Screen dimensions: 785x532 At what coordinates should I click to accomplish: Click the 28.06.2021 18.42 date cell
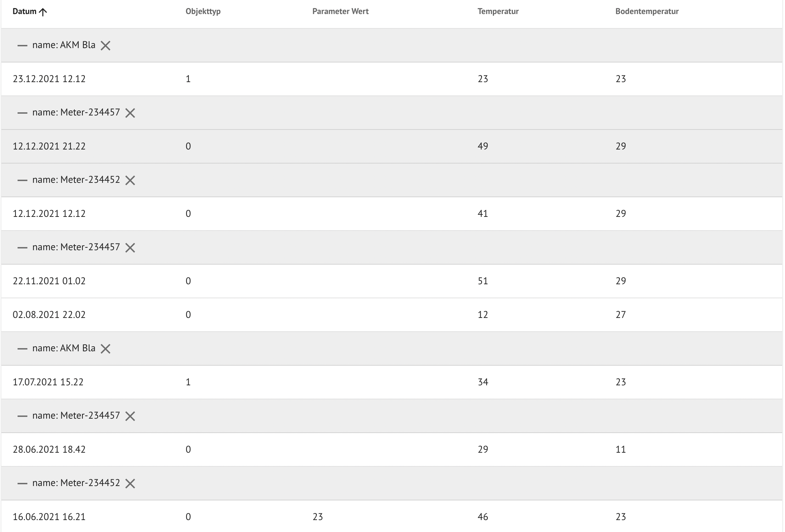(x=49, y=450)
